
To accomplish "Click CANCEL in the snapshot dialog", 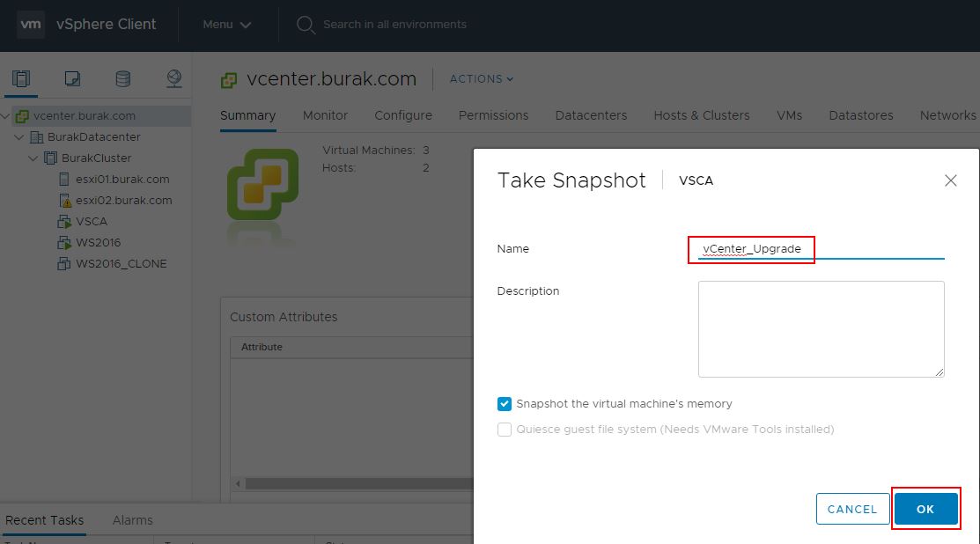I will coord(852,509).
